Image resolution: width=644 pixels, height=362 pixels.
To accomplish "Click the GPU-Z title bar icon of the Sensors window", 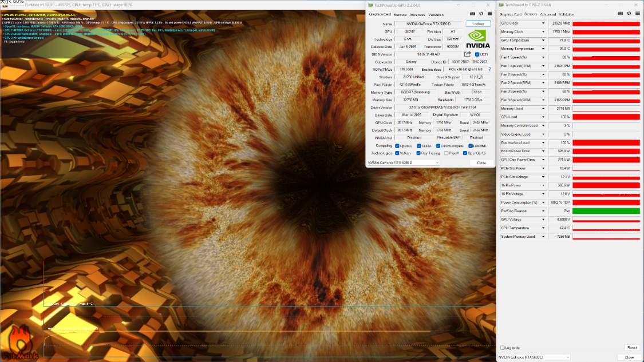I will (501, 5).
